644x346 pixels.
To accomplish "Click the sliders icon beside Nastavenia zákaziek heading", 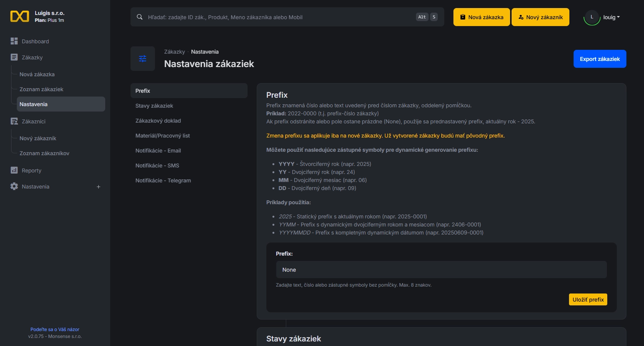I will pos(142,59).
